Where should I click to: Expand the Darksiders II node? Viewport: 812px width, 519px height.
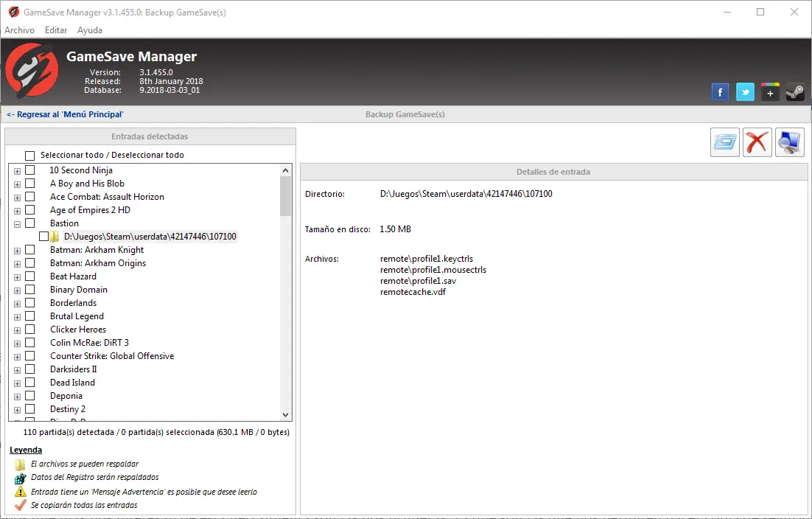(17, 370)
